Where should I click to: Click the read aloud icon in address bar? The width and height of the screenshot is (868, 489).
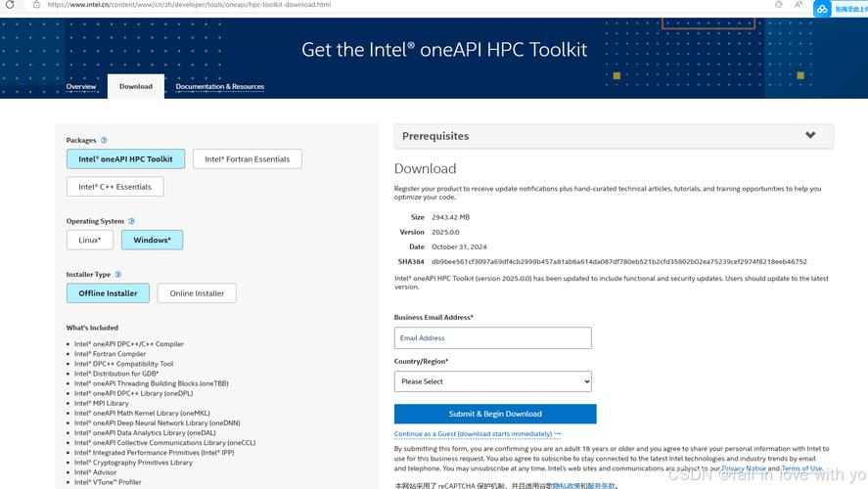point(799,5)
